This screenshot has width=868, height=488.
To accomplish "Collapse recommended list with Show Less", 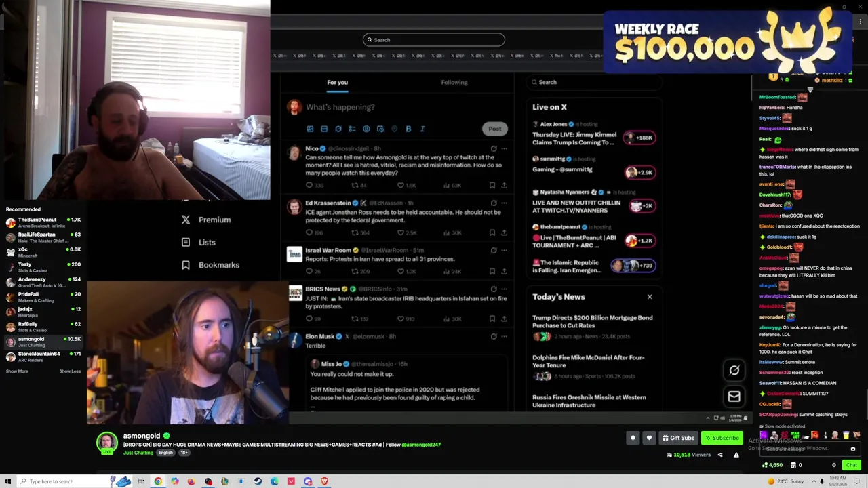I will point(70,371).
